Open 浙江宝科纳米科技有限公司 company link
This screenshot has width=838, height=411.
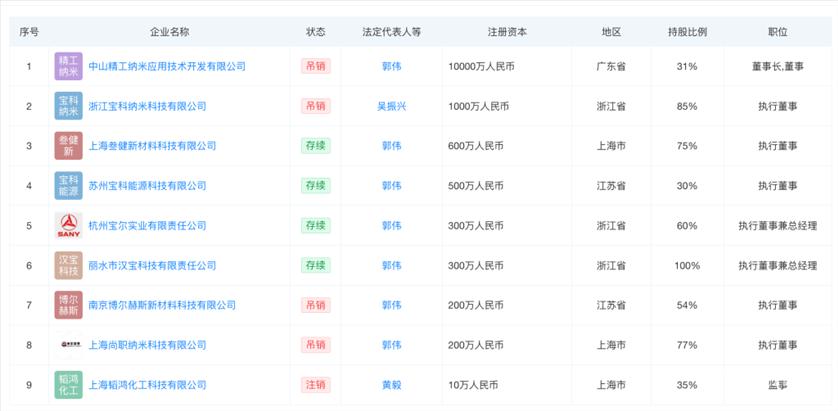tap(147, 106)
